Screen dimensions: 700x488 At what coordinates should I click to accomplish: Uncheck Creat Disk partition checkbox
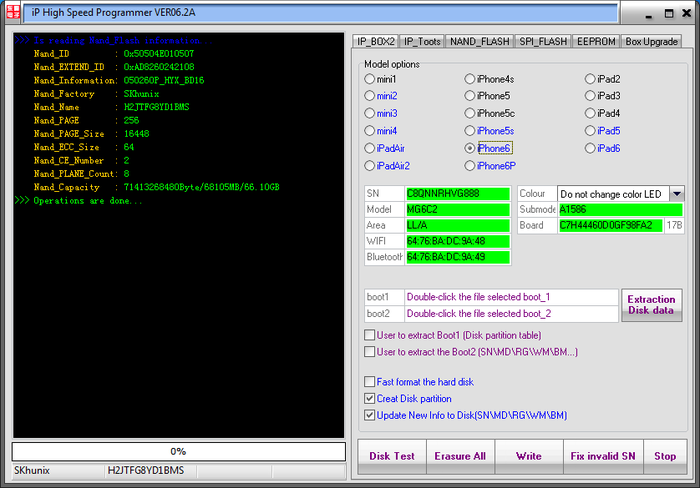click(x=371, y=399)
